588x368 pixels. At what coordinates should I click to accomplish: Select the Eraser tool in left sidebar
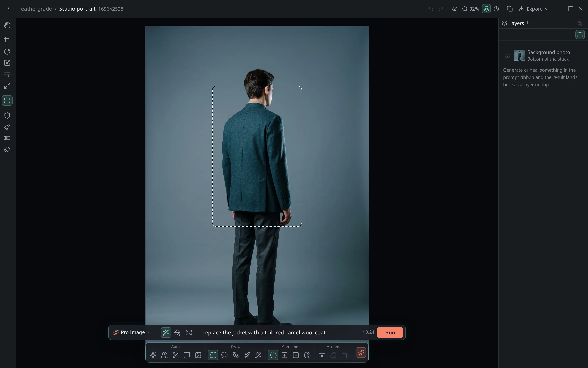click(7, 150)
